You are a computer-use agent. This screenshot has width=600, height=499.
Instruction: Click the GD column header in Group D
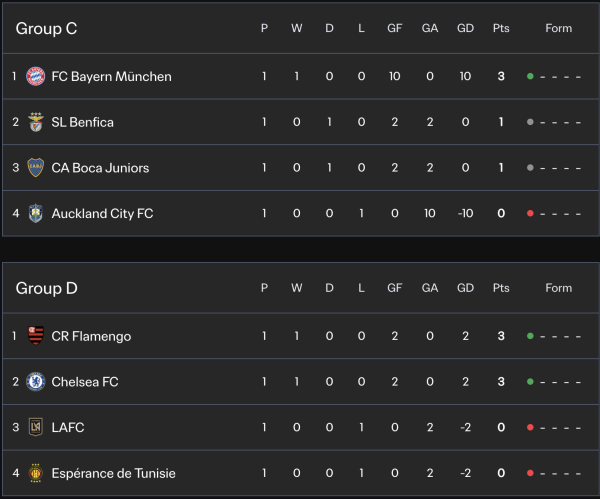pos(466,288)
